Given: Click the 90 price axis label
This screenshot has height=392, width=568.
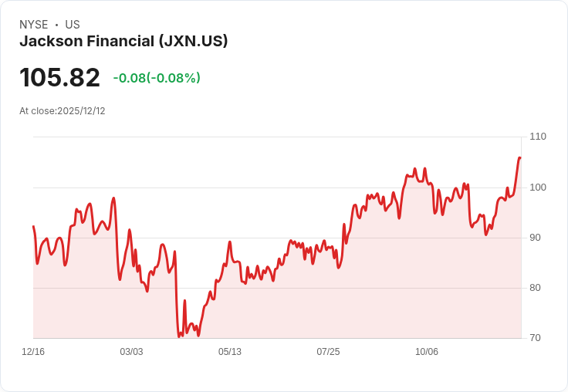Looking at the screenshot, I should 535,238.
